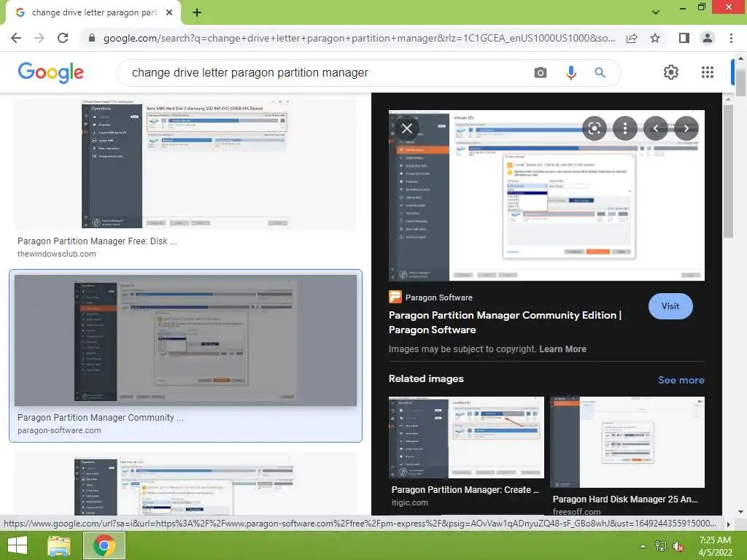The width and height of the screenshot is (747, 560).
Task: Click the muted volume tray icon
Action: point(678,546)
